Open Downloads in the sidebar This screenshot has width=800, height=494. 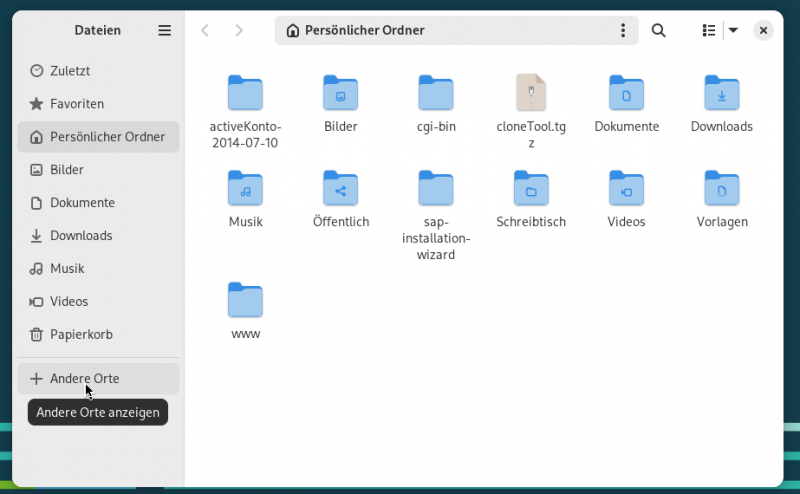tap(80, 236)
